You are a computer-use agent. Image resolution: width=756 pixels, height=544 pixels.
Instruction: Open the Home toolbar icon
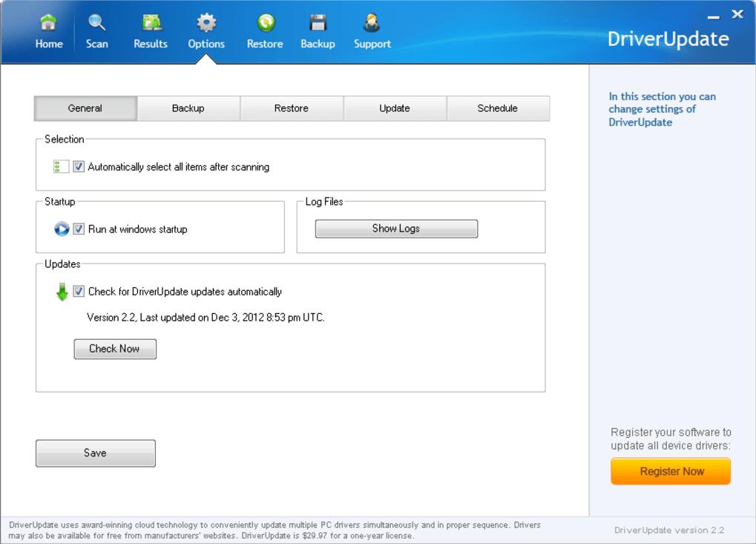[x=49, y=24]
